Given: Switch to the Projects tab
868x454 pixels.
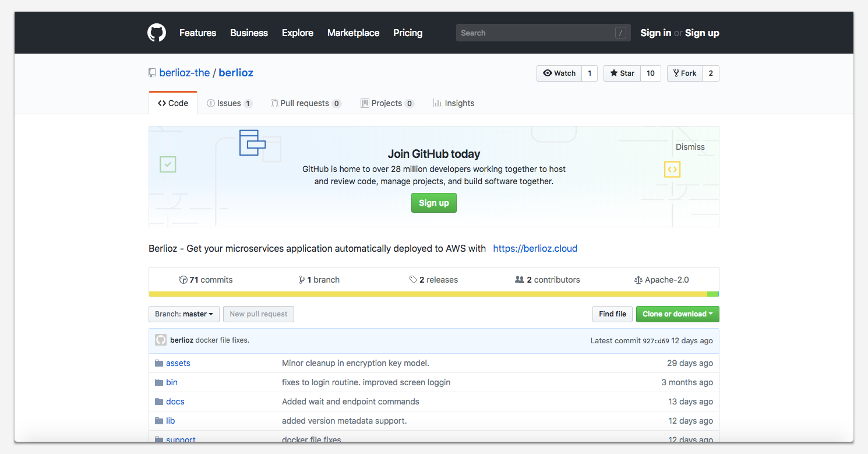Looking at the screenshot, I should coord(387,103).
